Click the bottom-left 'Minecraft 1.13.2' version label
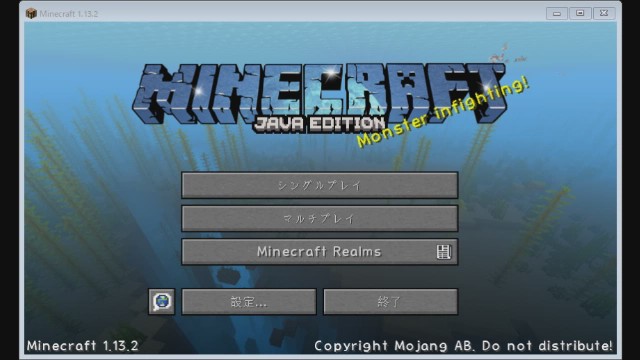640x360 pixels. coord(82,346)
